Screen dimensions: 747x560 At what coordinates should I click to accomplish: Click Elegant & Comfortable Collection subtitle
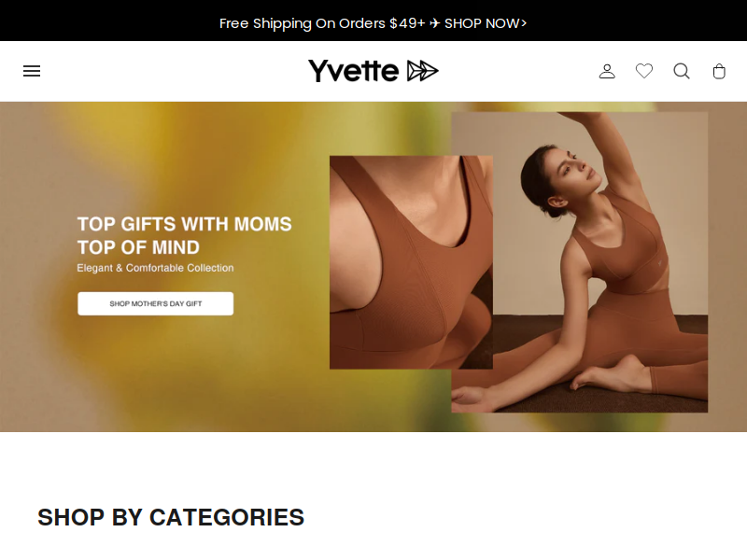[x=155, y=268]
